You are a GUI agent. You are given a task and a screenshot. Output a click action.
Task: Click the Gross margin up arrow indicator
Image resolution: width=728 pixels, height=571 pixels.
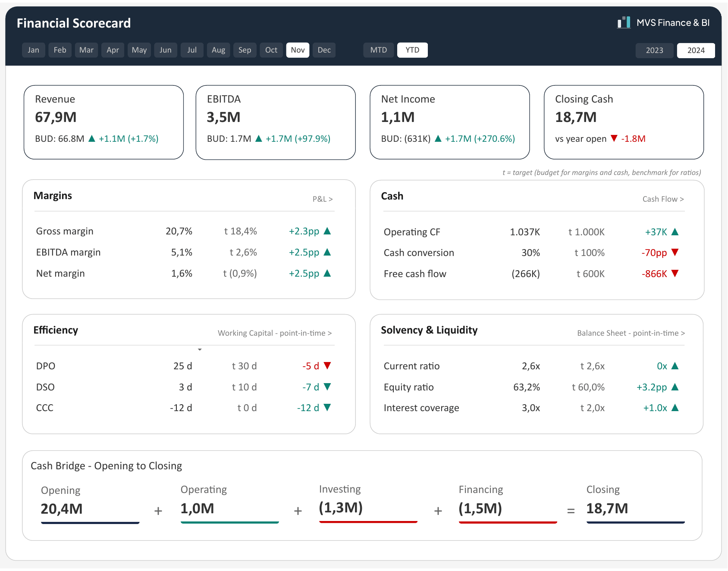(327, 231)
